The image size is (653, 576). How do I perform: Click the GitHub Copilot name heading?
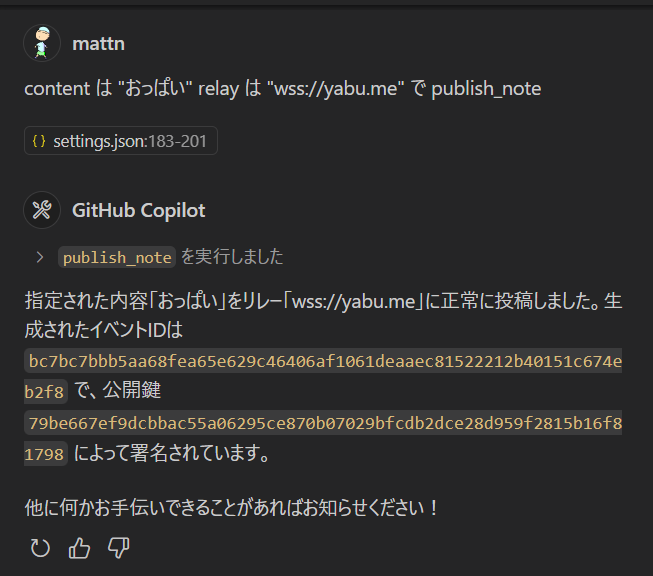(139, 210)
